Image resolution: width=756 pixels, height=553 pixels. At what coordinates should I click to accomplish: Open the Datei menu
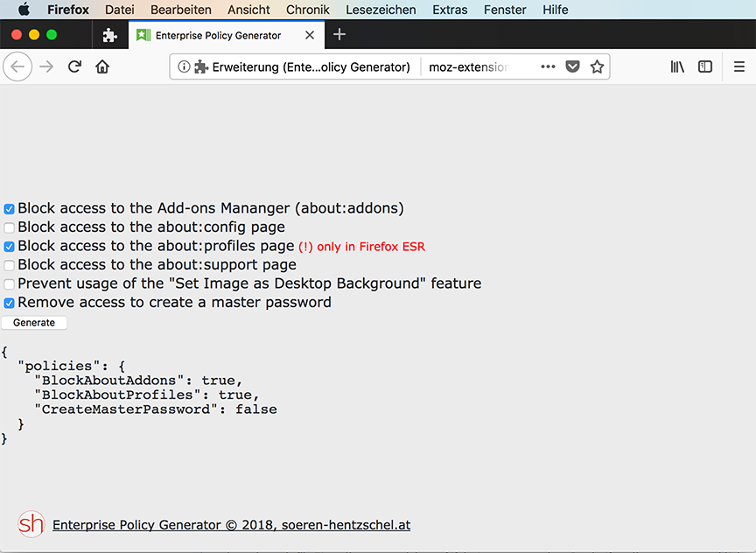[x=120, y=10]
